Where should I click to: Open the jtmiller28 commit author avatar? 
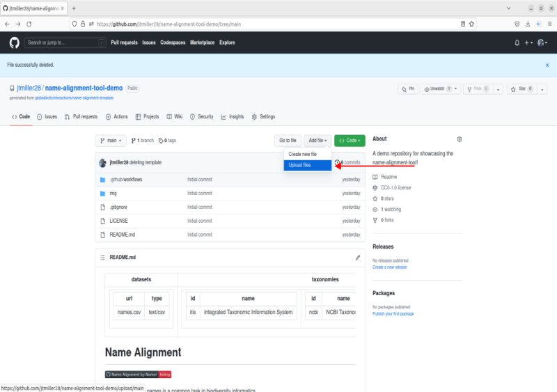[x=102, y=163]
